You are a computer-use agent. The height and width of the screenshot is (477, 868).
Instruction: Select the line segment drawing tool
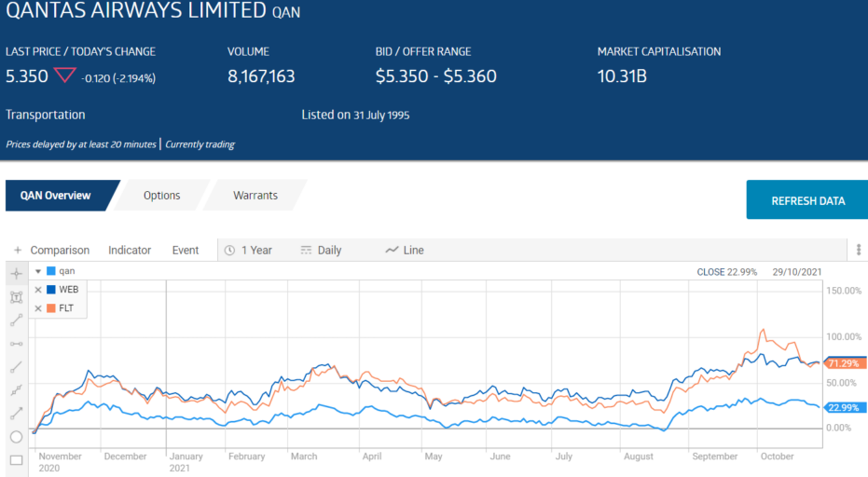coord(17,320)
